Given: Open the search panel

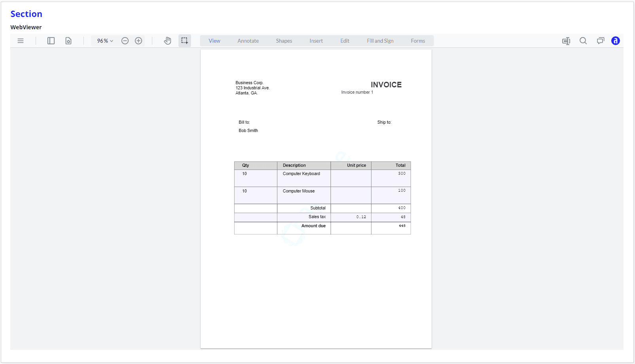Looking at the screenshot, I should point(583,41).
